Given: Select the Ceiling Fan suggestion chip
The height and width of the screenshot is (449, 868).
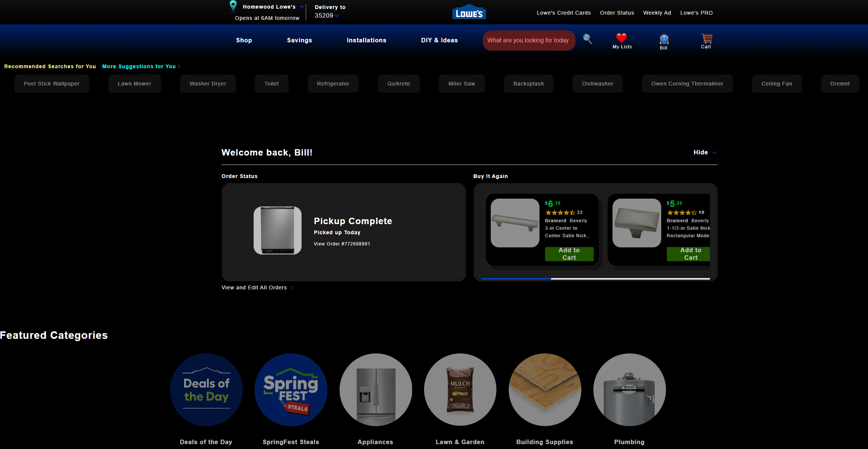Looking at the screenshot, I should (x=777, y=84).
